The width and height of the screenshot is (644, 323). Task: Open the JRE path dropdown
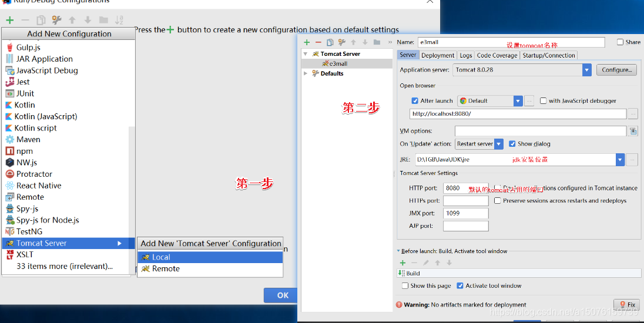coord(620,160)
